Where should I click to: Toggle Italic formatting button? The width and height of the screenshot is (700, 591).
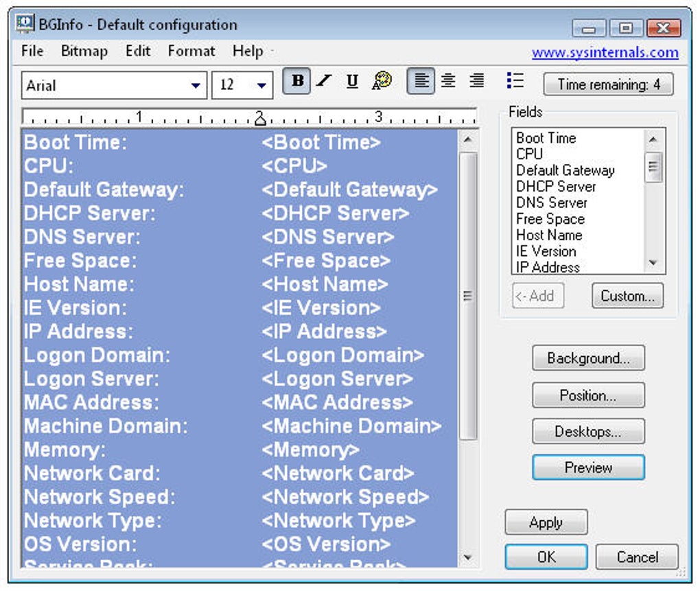[x=324, y=81]
